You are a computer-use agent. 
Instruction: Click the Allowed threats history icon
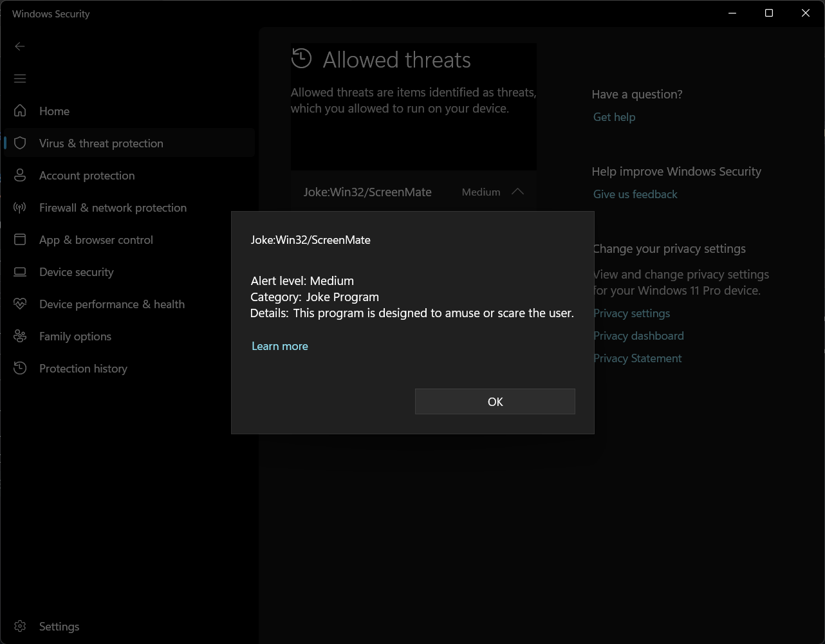pos(301,59)
